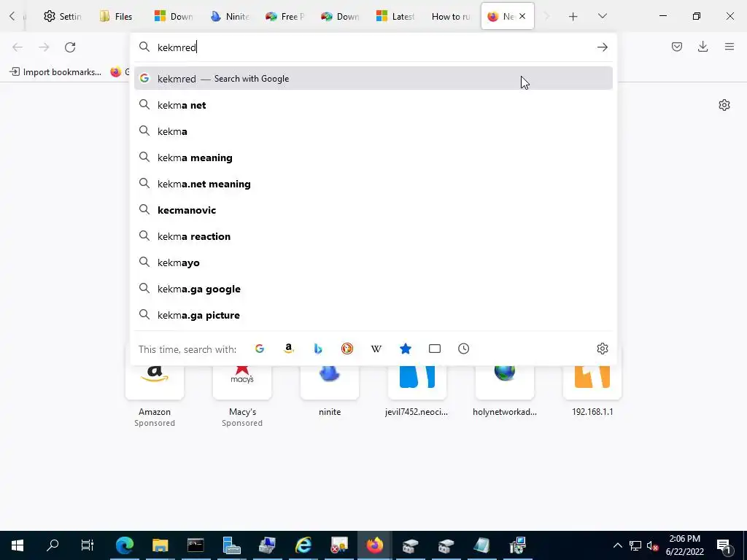The height and width of the screenshot is (560, 747).
Task: Click Firefox icon on taskbar
Action: point(374,545)
